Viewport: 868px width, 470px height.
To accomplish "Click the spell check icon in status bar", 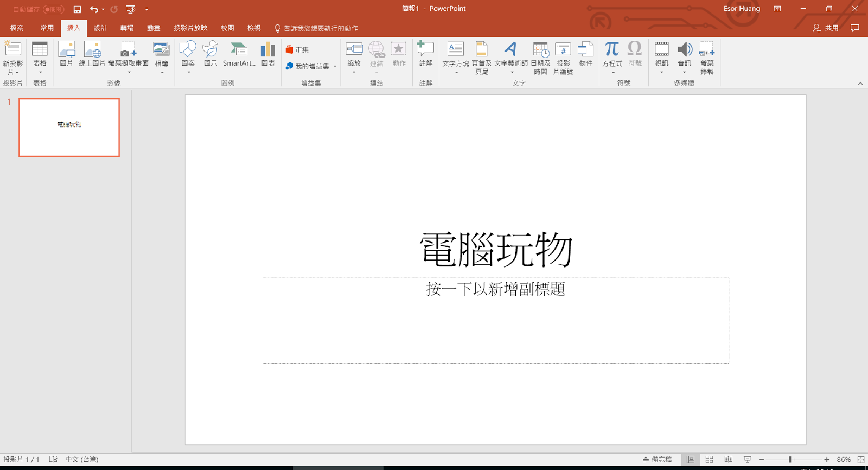I will (x=53, y=460).
